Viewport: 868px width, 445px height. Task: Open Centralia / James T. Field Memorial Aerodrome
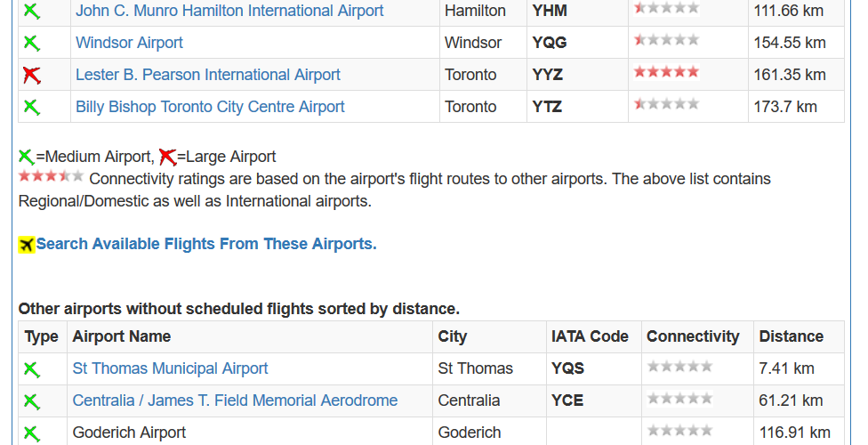235,400
